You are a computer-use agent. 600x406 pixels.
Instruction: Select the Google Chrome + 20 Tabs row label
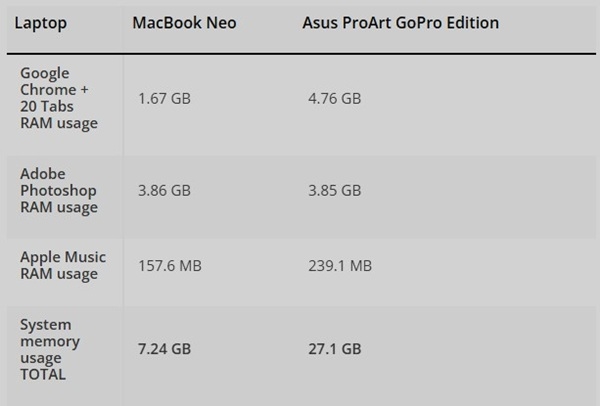tap(59, 99)
